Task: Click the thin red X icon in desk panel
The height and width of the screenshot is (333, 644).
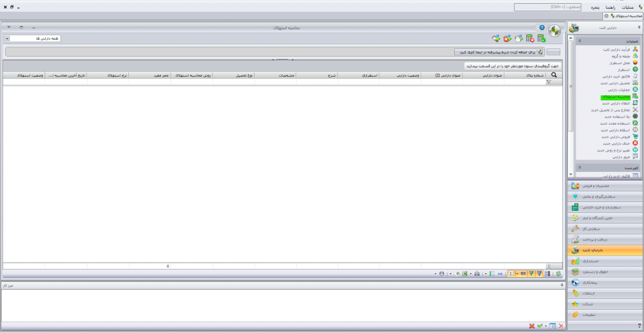Action: pyautogui.click(x=561, y=326)
